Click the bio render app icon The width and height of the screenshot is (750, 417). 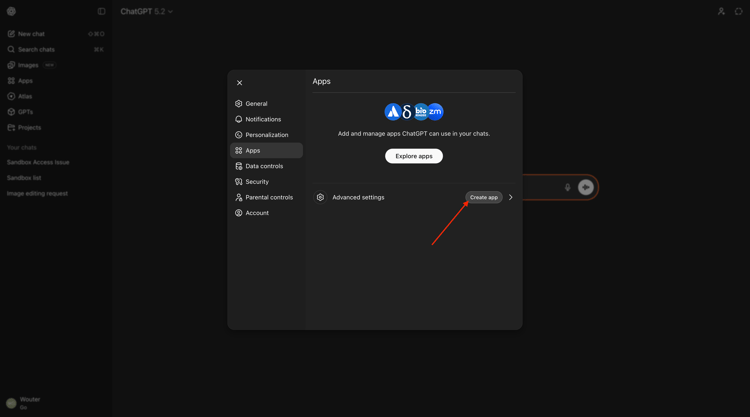[x=421, y=112]
